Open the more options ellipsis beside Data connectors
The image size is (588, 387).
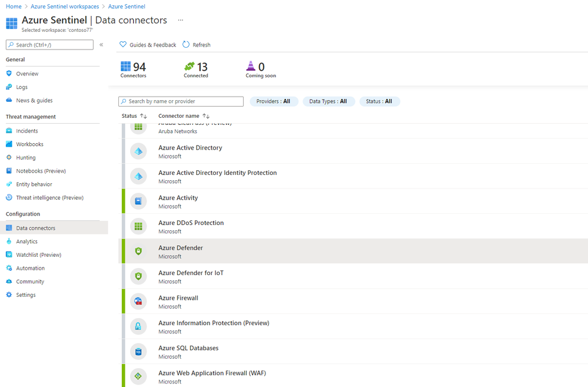[x=180, y=20]
